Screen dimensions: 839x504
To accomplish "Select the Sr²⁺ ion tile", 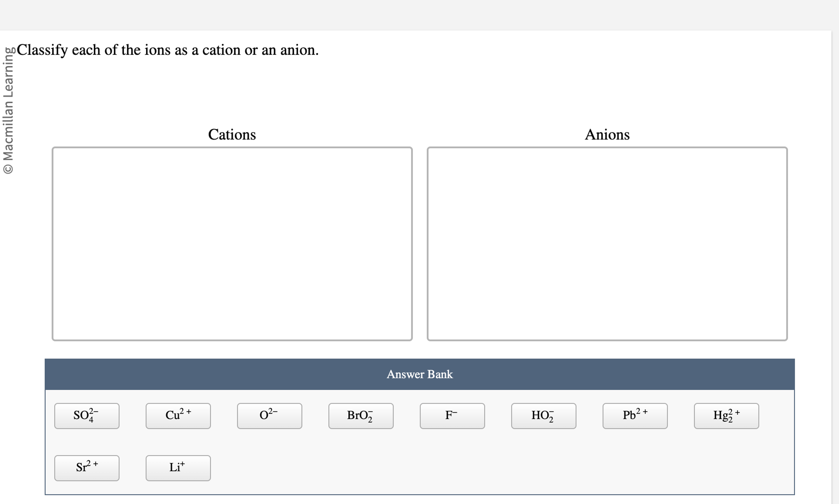I will (x=87, y=468).
